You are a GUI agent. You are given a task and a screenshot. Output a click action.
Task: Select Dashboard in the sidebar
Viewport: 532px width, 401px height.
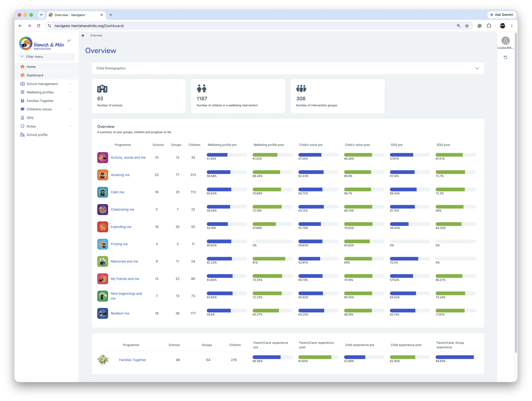pos(46,75)
